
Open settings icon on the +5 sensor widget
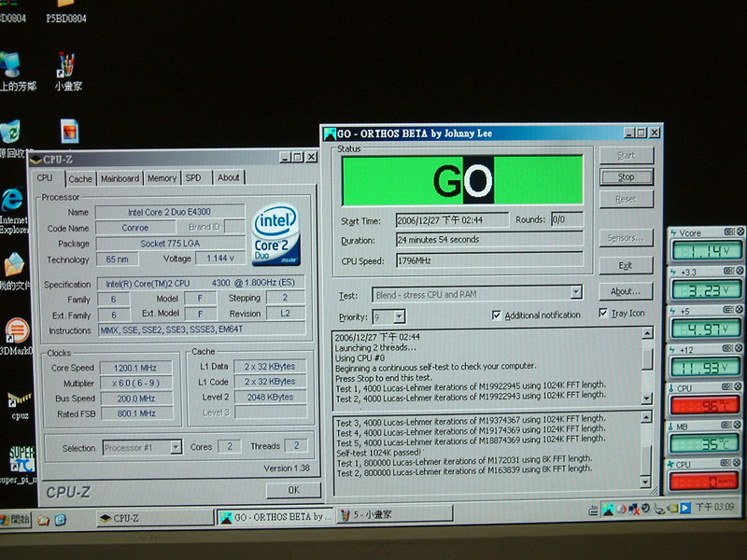[728, 310]
